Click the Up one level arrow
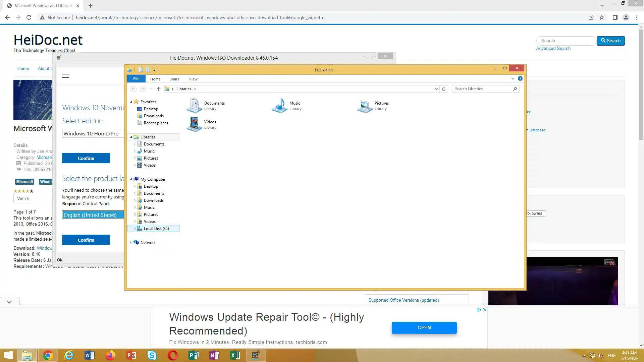This screenshot has width=644, height=362. (158, 89)
